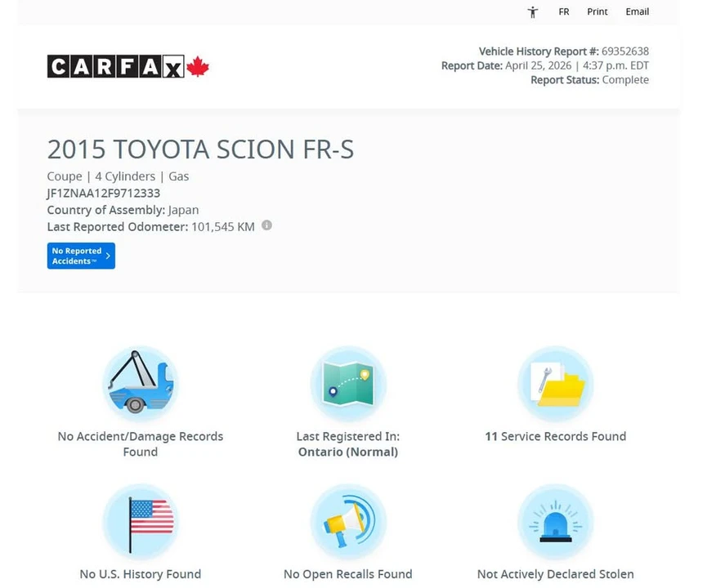
Task: Click 'No U.S. History Found' text
Action: tap(141, 574)
